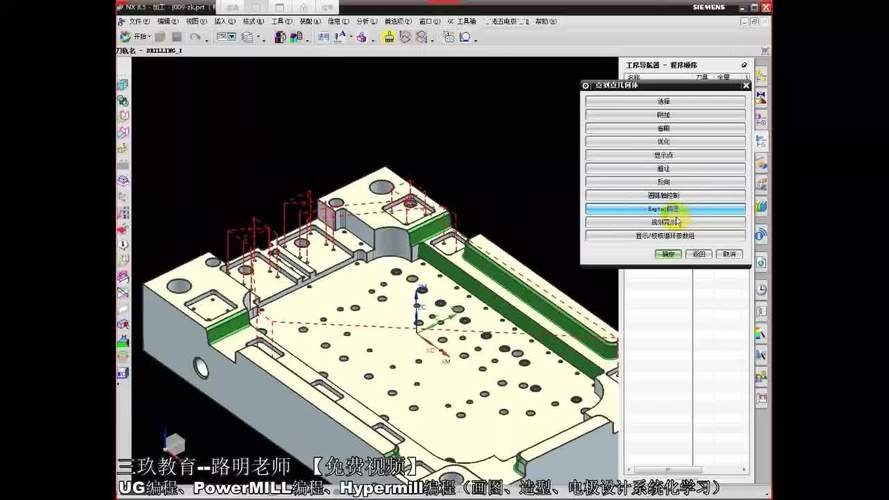The height and width of the screenshot is (500, 889).
Task: Click the circled number icon in left vertical toolbar
Action: pos(122,245)
